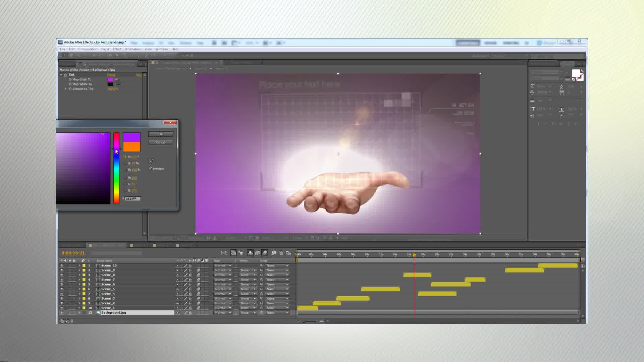Expand the Amount to Tint property
Screen dimensions: 644x362
coord(65,89)
